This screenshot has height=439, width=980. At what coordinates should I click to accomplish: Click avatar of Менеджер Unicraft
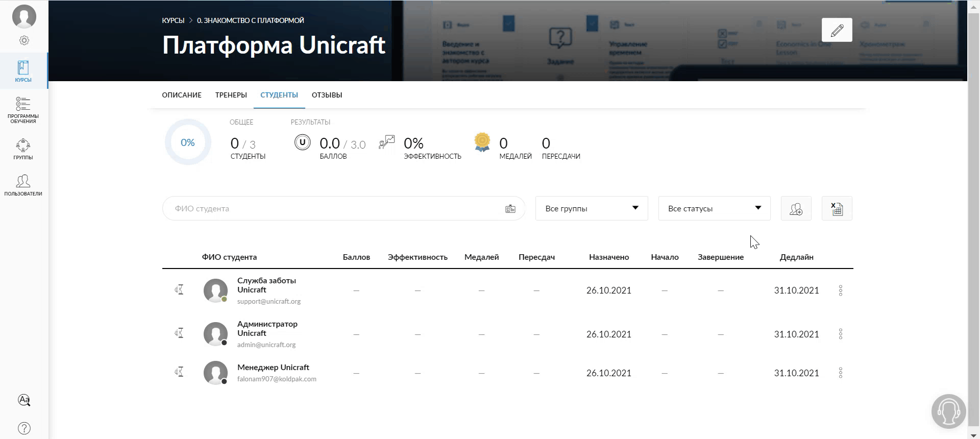point(215,373)
